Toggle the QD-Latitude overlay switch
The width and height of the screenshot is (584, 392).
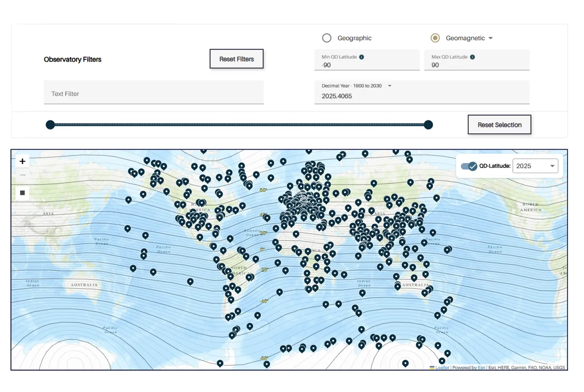tap(469, 166)
